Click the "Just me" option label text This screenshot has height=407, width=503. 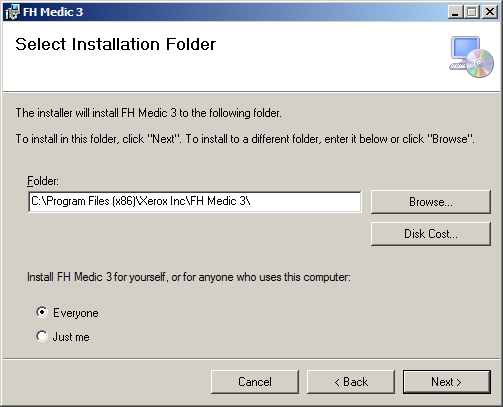click(71, 337)
